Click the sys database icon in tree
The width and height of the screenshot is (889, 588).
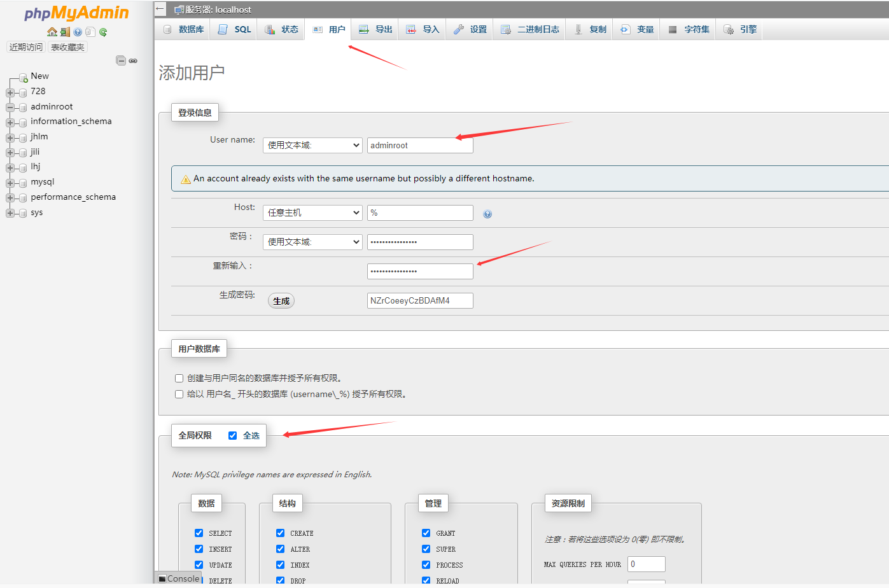coord(23,214)
